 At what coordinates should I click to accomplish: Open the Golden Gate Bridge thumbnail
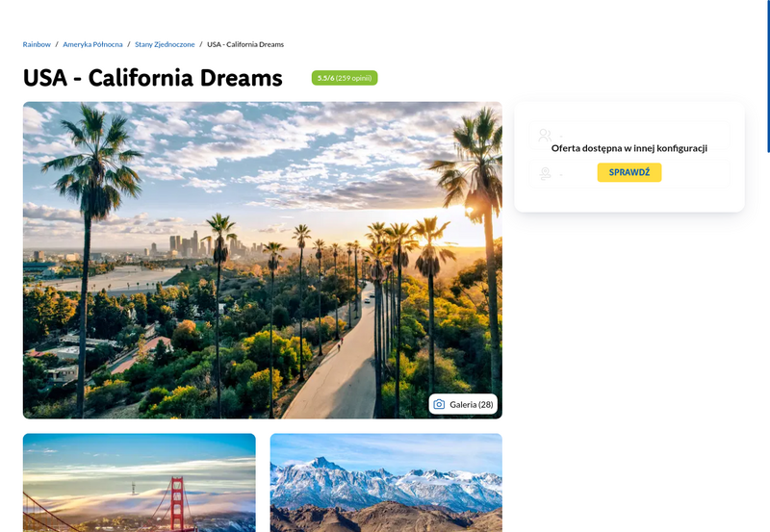[x=139, y=482]
